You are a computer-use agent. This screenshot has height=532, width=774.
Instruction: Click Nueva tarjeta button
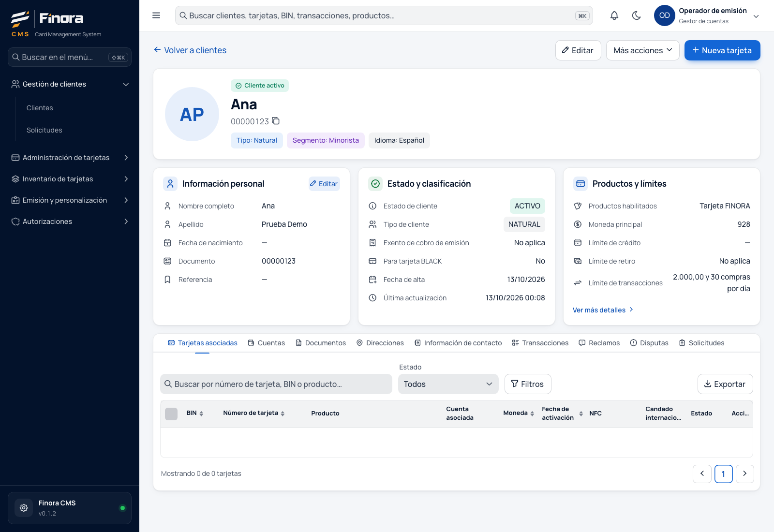point(722,50)
